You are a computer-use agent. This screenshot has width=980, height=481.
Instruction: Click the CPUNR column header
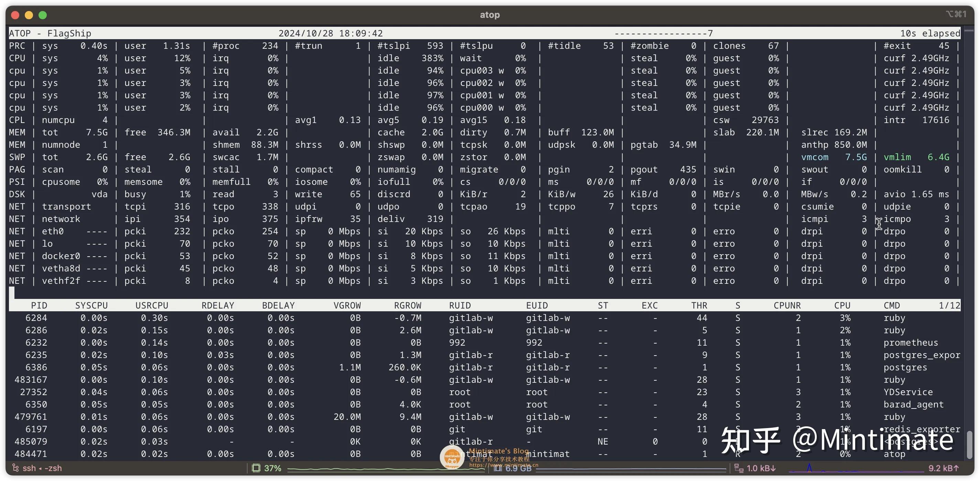[x=787, y=305]
